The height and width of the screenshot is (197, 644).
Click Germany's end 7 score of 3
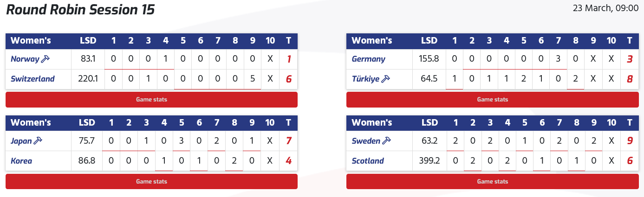(x=559, y=59)
